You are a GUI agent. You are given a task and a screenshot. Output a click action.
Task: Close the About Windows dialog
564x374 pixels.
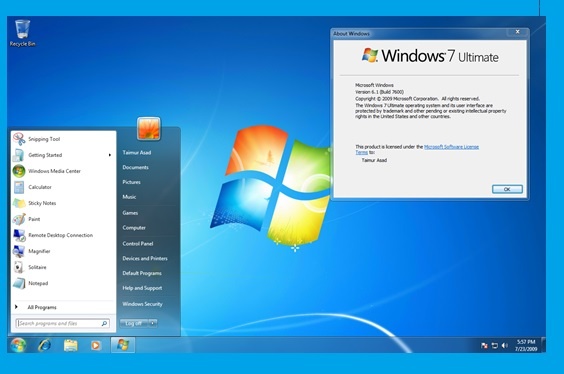pyautogui.click(x=518, y=32)
